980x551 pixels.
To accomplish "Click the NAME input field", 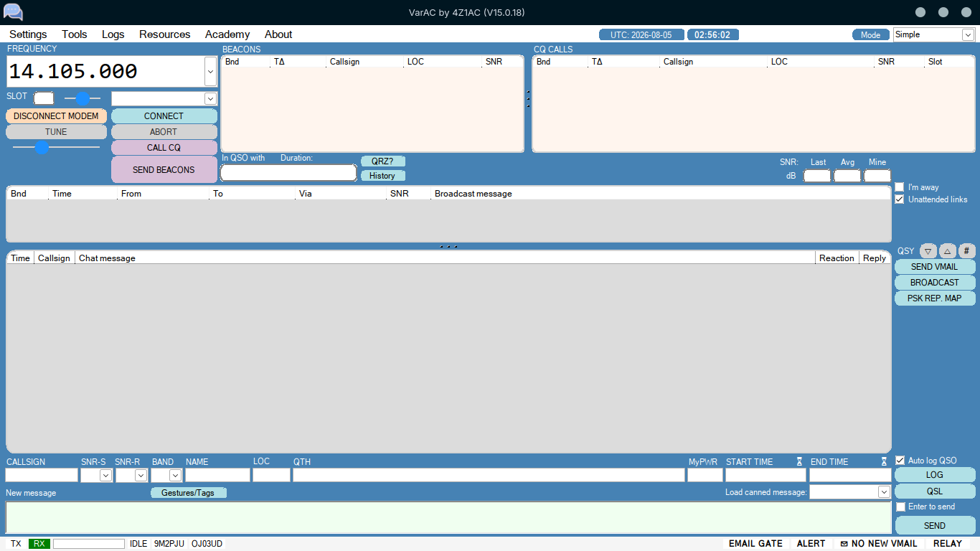I will click(217, 475).
